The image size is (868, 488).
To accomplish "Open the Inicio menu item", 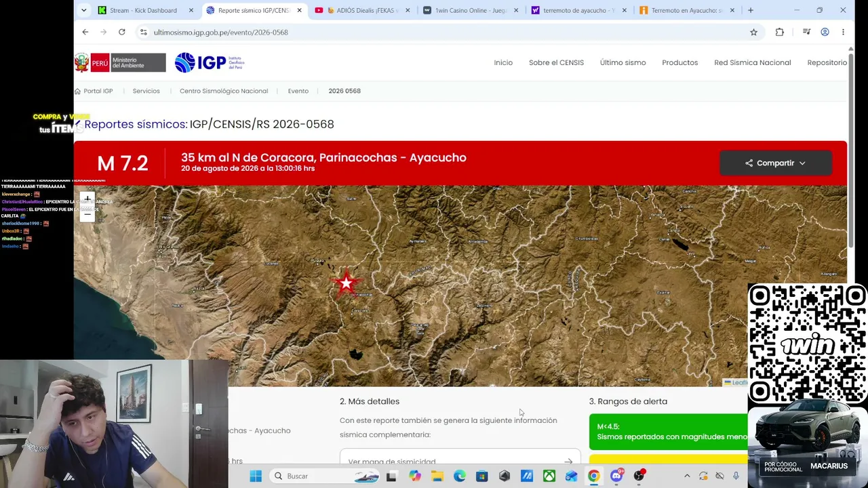I will click(x=503, y=62).
